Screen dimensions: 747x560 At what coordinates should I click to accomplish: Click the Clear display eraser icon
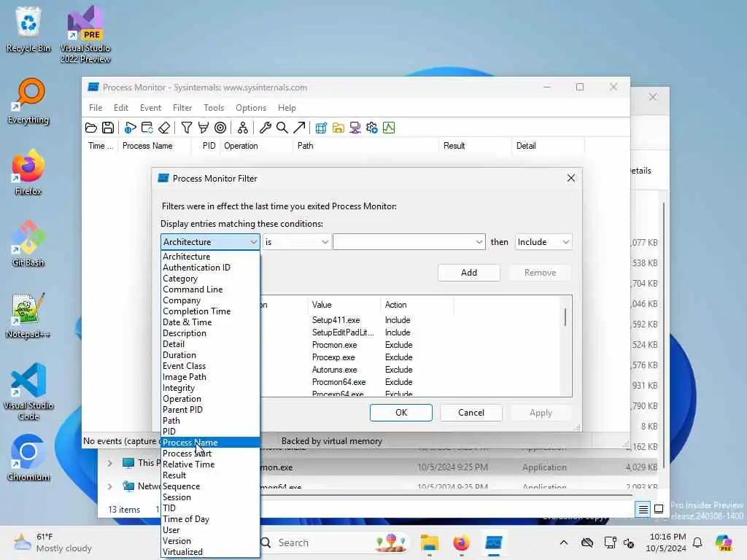point(164,128)
